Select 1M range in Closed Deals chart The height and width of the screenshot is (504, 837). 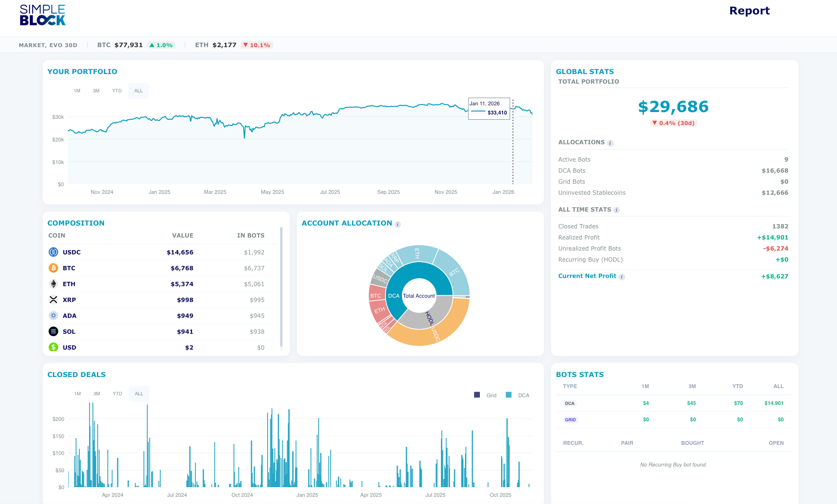click(77, 394)
